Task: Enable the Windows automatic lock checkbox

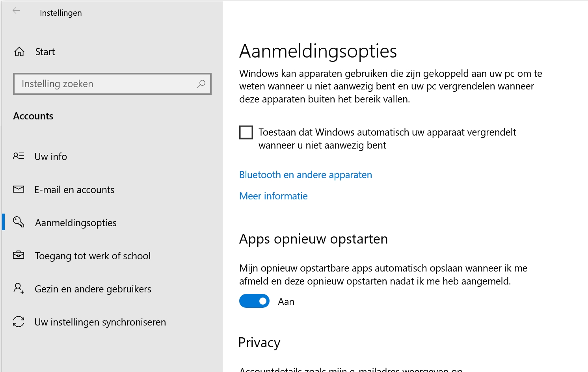Action: pos(246,132)
